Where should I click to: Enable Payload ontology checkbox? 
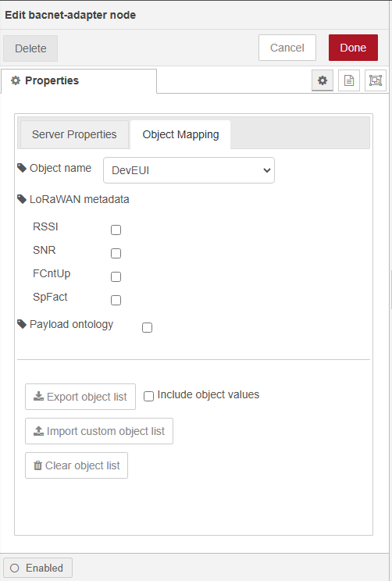pos(147,327)
